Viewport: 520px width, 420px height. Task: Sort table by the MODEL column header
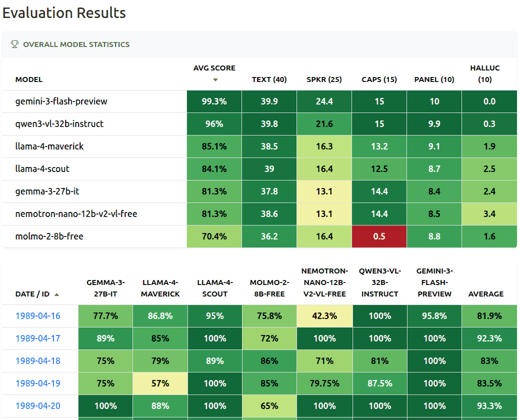tap(29, 79)
